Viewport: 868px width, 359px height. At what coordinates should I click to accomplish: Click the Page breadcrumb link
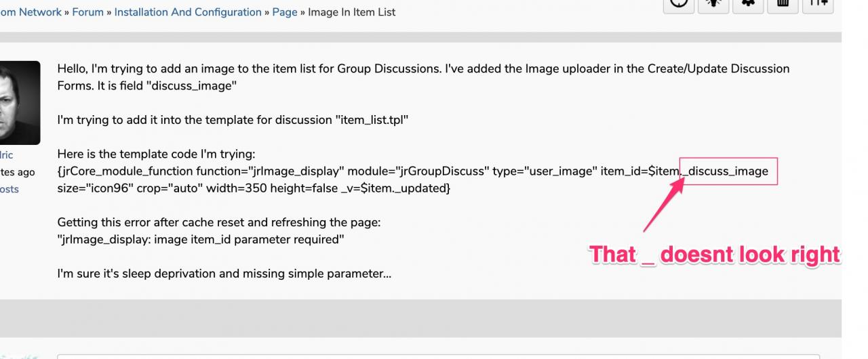(285, 12)
